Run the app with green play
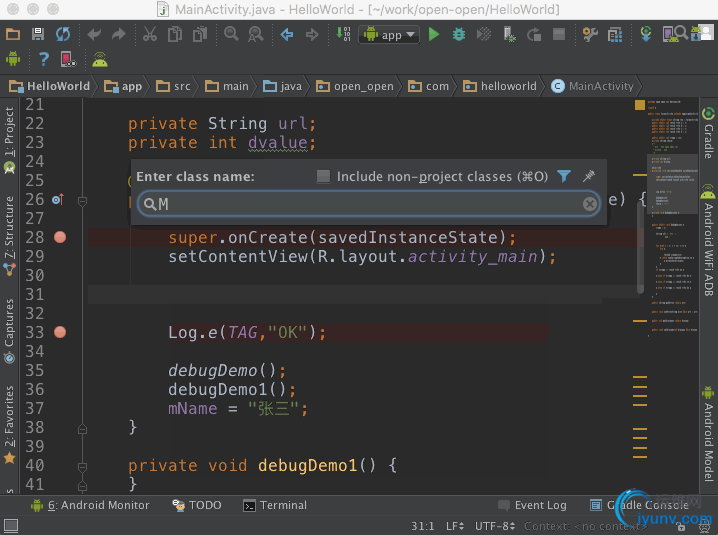The image size is (718, 535). pos(434,34)
